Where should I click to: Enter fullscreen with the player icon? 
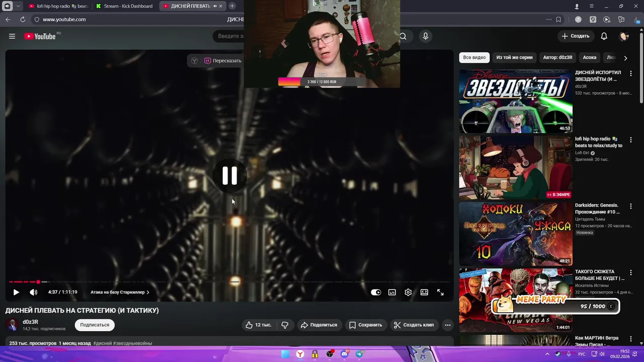pos(440,292)
